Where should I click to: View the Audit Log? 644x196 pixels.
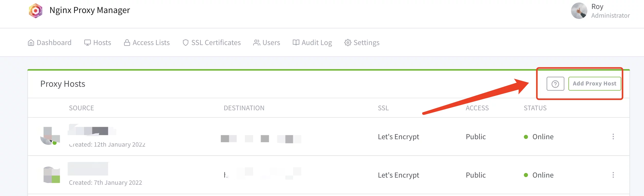point(312,42)
